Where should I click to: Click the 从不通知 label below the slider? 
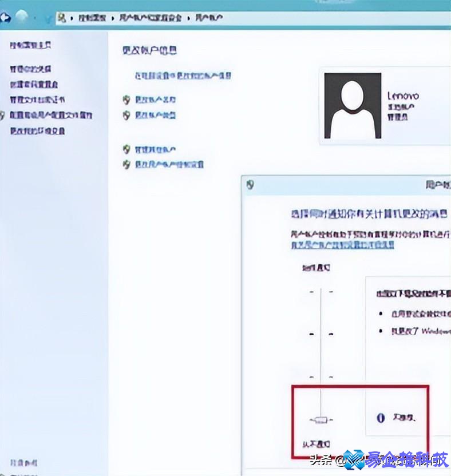(x=316, y=445)
